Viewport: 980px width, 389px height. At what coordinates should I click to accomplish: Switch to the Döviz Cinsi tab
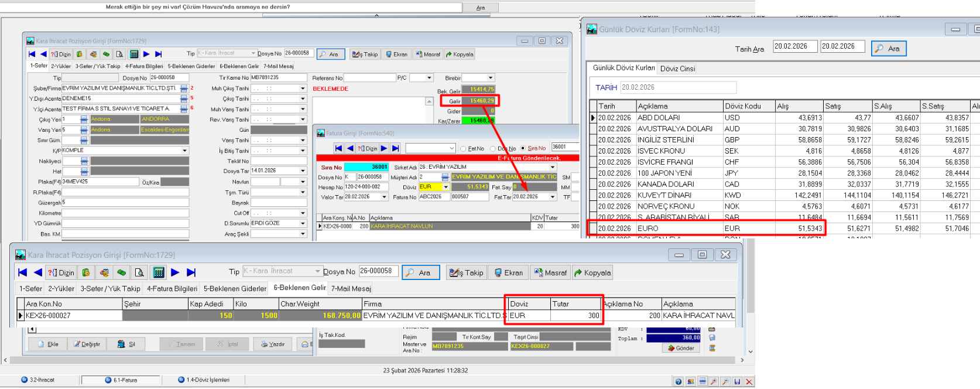pyautogui.click(x=677, y=69)
